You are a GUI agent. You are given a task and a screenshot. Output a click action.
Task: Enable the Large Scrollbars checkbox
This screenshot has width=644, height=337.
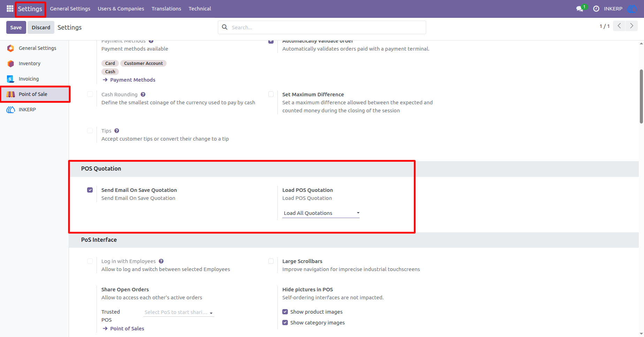click(x=271, y=261)
